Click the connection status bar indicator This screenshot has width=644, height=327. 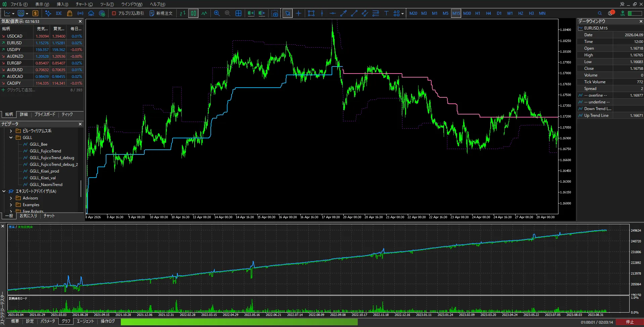(x=635, y=13)
